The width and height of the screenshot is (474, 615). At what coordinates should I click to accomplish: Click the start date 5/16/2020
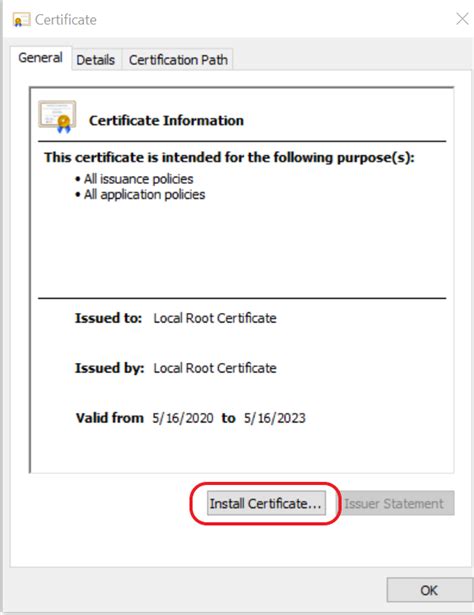(183, 418)
